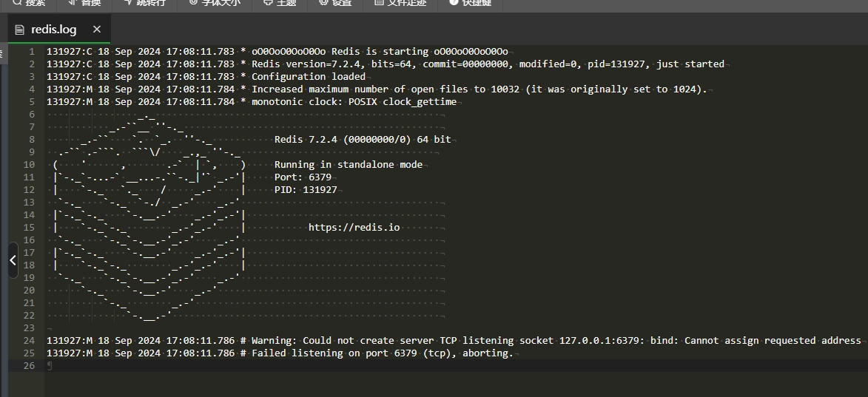Viewport: 868px width, 397px height.
Task: Click the text "monotonic clock: POSIX clock_gettime"
Action: [x=354, y=102]
